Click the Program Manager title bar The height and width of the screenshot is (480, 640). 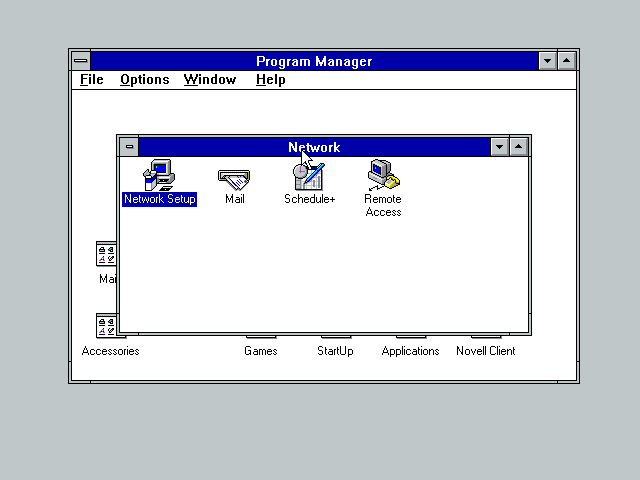(x=314, y=61)
